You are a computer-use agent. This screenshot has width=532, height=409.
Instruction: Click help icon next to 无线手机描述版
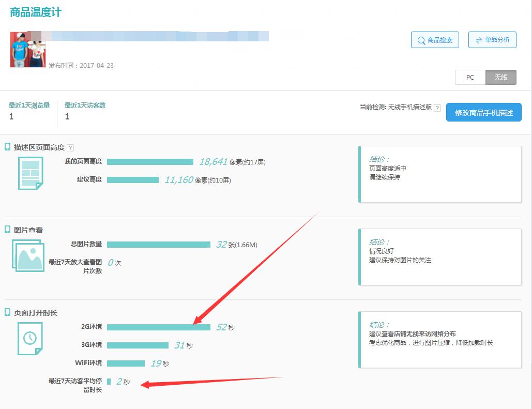(x=437, y=108)
